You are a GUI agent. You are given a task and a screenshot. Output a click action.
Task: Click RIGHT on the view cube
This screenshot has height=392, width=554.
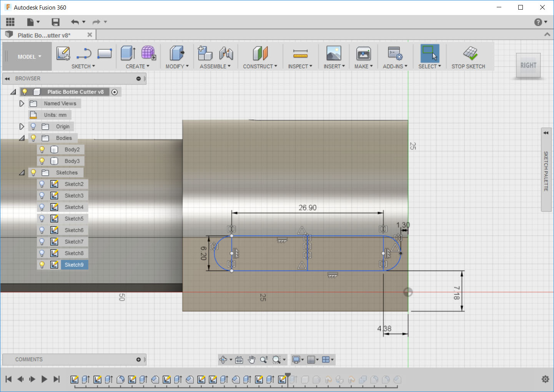pos(528,65)
